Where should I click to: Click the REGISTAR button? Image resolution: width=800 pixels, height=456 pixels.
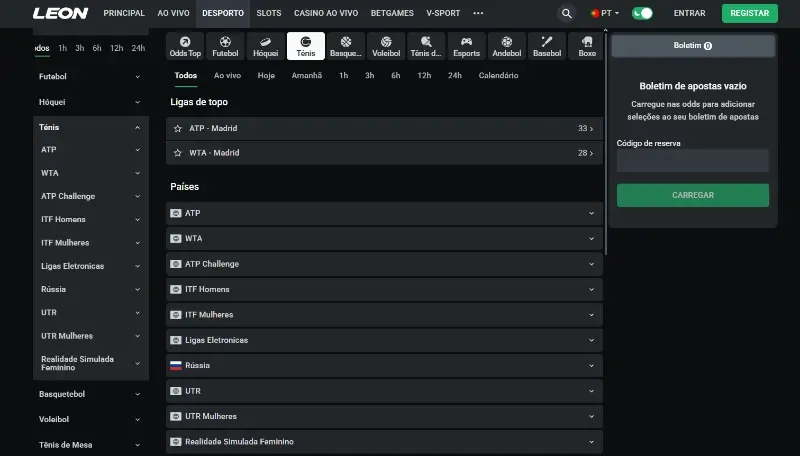pyautogui.click(x=749, y=13)
